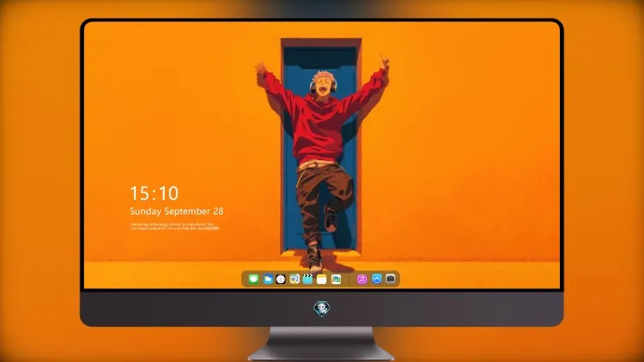Viewport: 644px width, 362px height.
Task: Open the yellow Notes app in the dock
Action: pyautogui.click(x=322, y=279)
